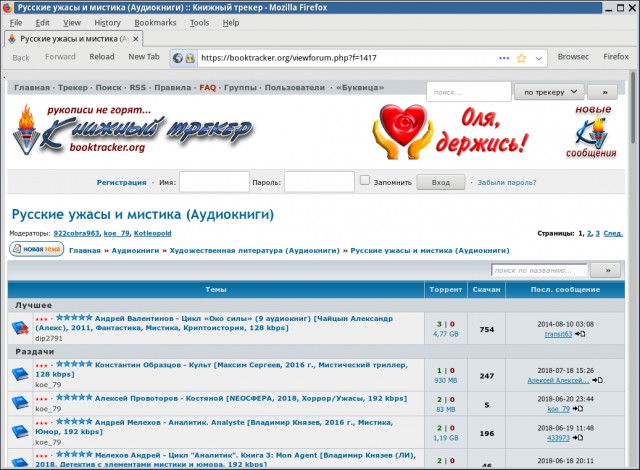Open 'новые сообщения' torch icon
640x470 pixels.
[x=591, y=132]
